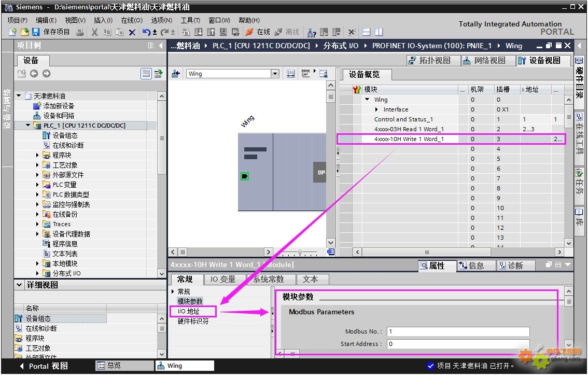The height and width of the screenshot is (375, 588).
Task: Open the 编辑(E) menu
Action: [x=46, y=20]
